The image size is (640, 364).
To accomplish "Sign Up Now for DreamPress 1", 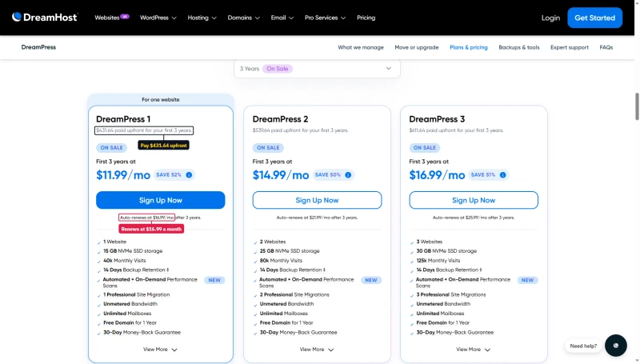I will point(161,200).
